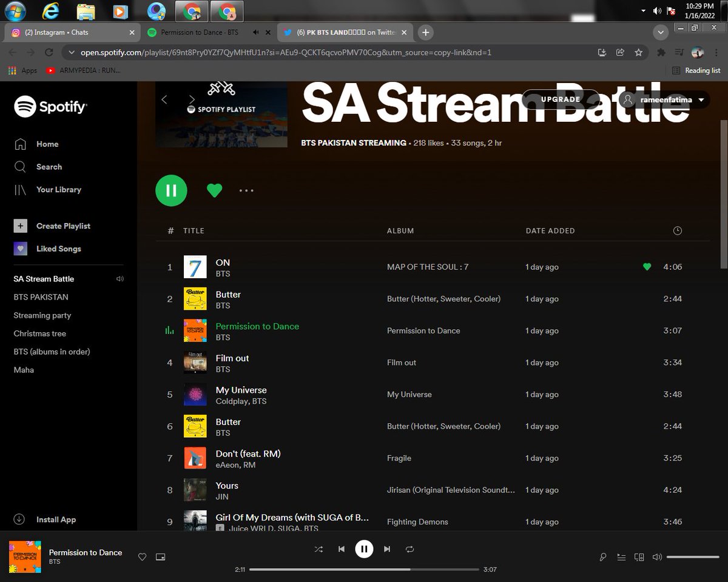This screenshot has height=582, width=728.
Task: Click the now-playing Permission to Dance cover art
Action: (25, 557)
